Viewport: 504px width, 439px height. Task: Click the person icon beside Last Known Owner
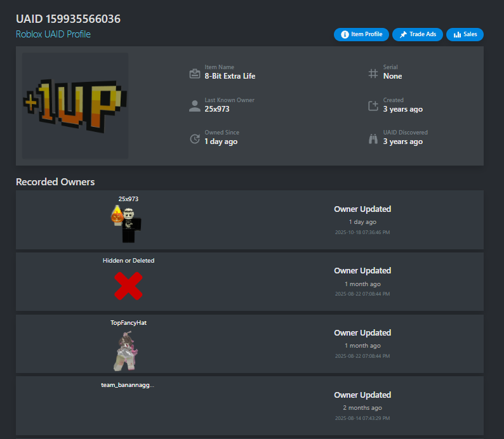pyautogui.click(x=194, y=106)
